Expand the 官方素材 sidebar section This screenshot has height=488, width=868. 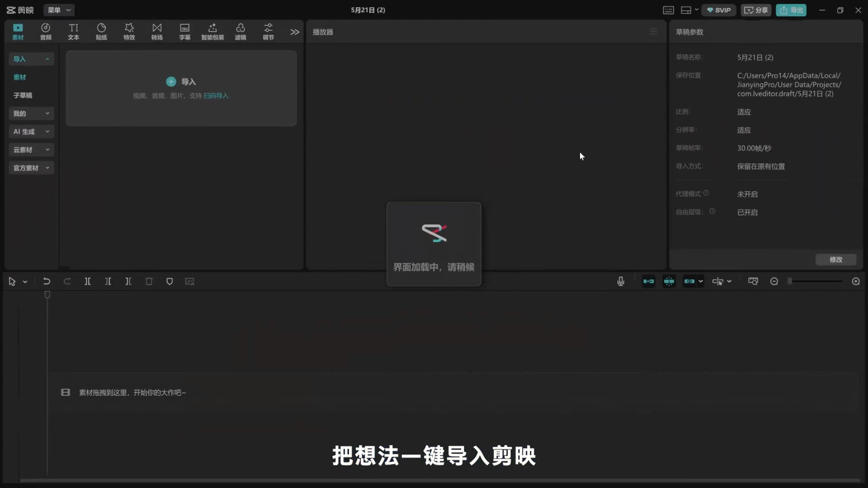pos(31,168)
